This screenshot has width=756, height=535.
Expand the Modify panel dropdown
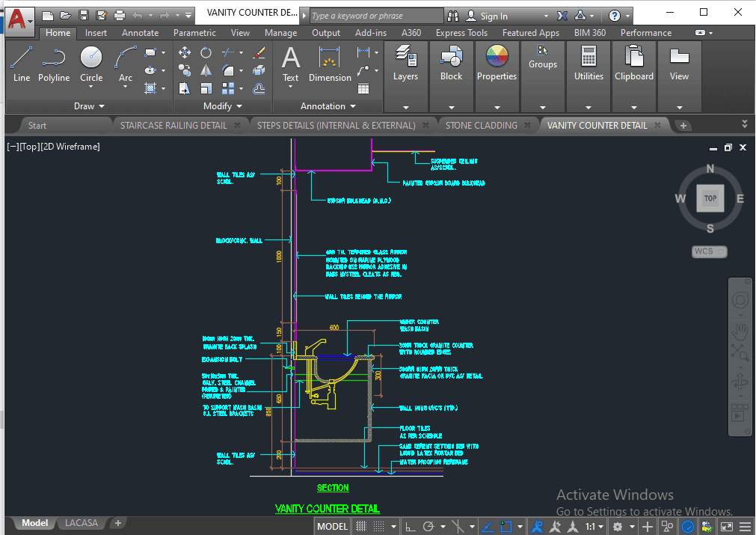(x=222, y=106)
